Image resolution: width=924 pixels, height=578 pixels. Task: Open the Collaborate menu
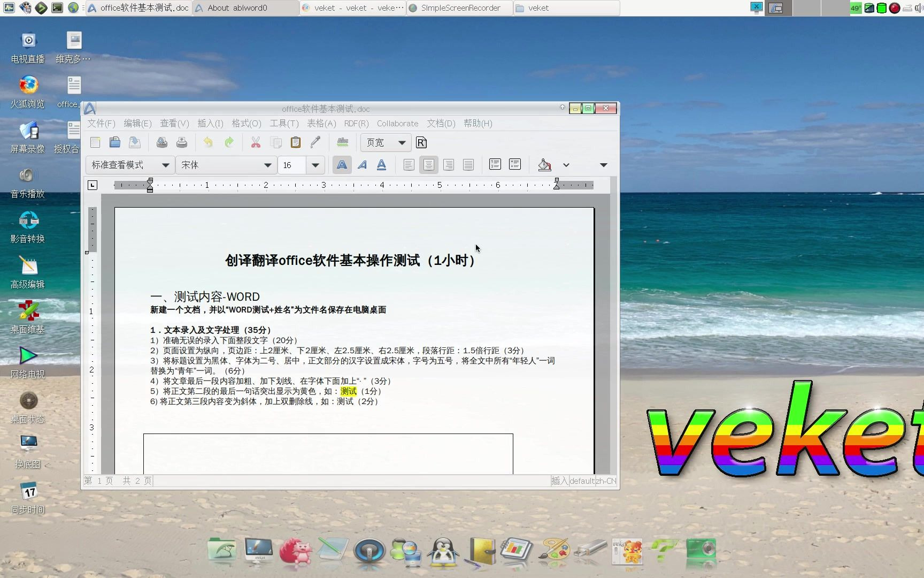point(398,123)
